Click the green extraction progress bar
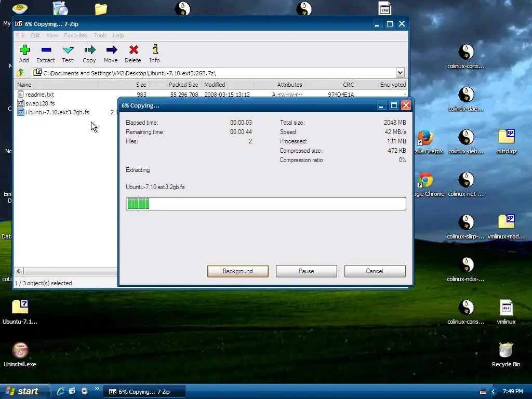 point(266,204)
